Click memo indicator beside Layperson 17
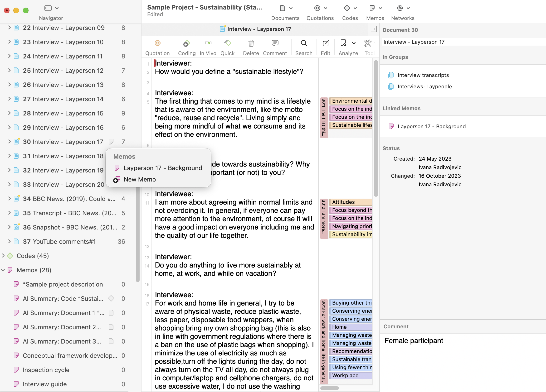The width and height of the screenshot is (546, 392). click(111, 142)
